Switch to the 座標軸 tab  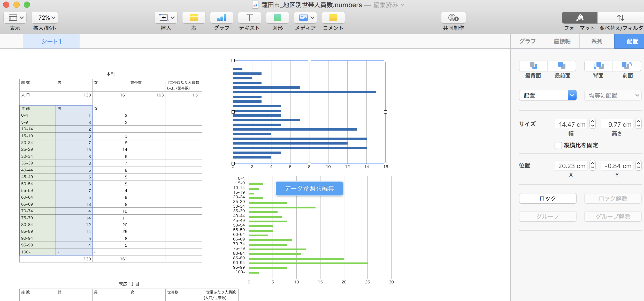point(562,41)
